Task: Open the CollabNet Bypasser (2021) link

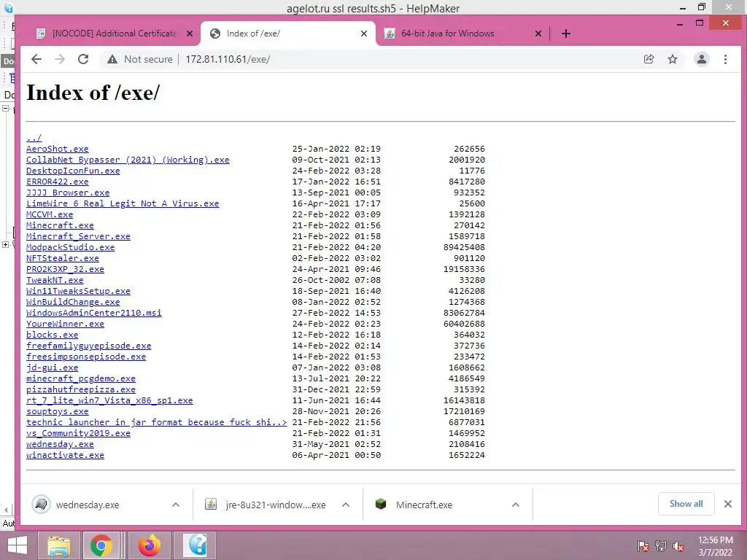Action: [x=128, y=160]
